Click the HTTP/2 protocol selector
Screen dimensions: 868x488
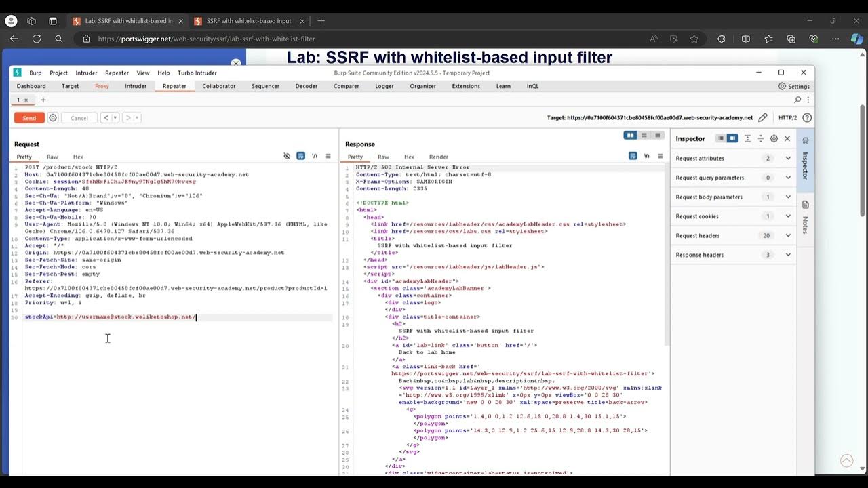tap(787, 117)
